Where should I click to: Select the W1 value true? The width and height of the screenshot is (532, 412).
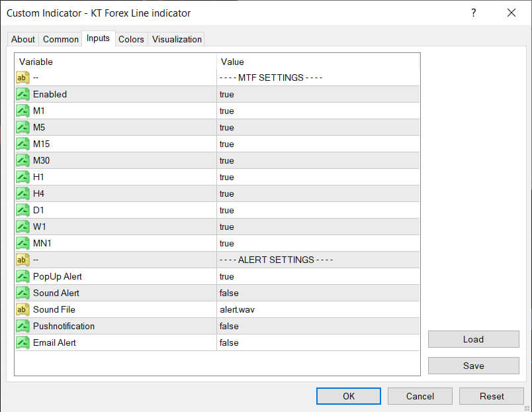tap(227, 227)
